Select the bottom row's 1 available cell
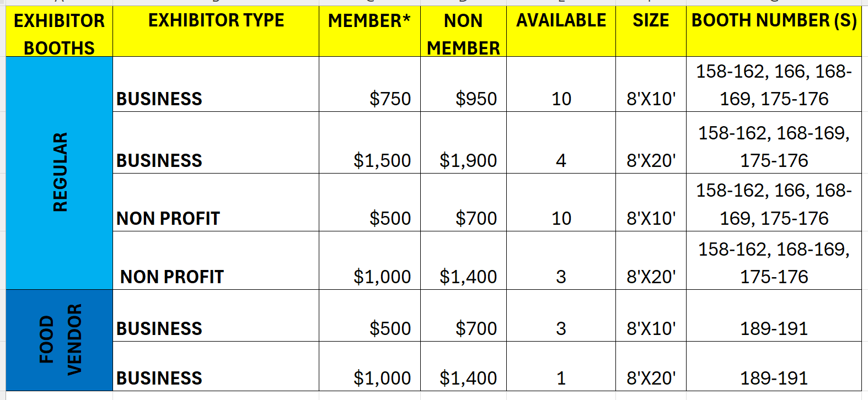The image size is (868, 400). click(561, 378)
